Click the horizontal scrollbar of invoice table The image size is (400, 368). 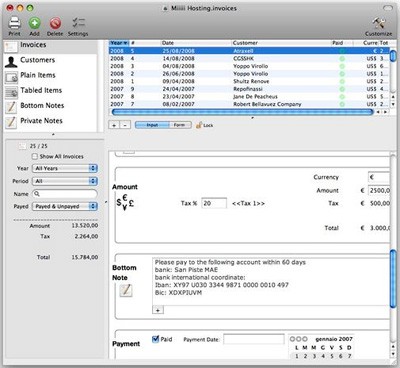click(x=242, y=112)
